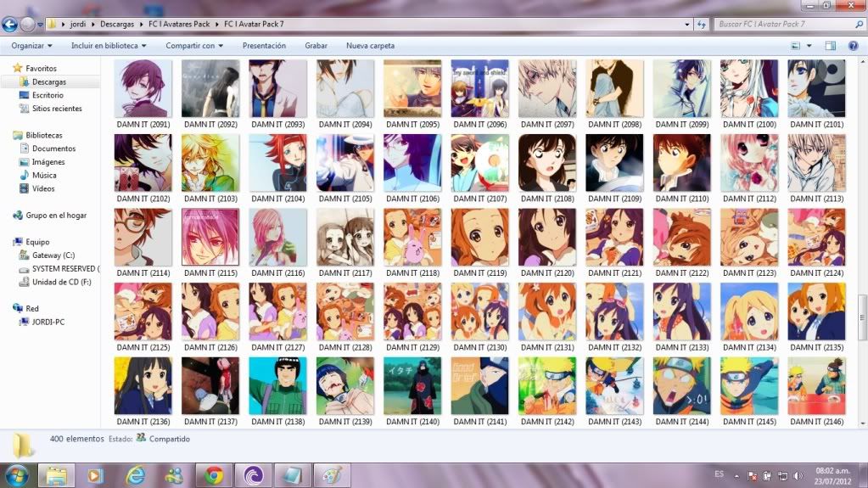Select thumbnail DAMN IT (2124)
868x488 pixels.
pyautogui.click(x=816, y=243)
